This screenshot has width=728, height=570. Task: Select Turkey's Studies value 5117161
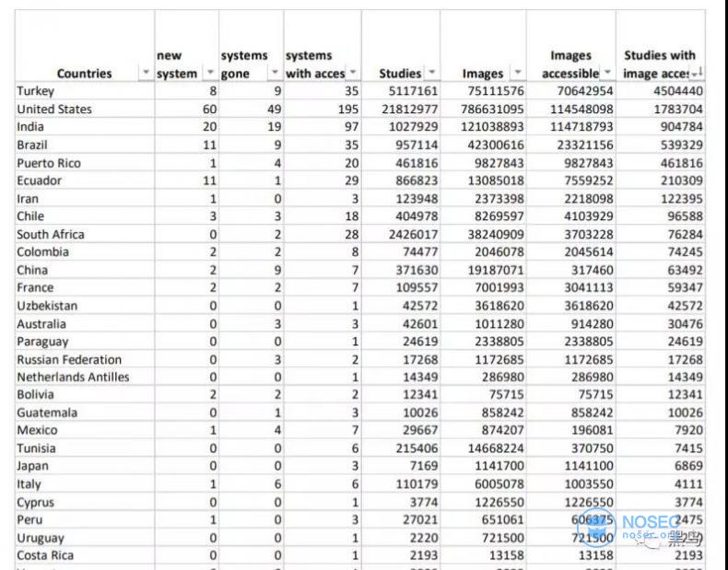[x=401, y=91]
